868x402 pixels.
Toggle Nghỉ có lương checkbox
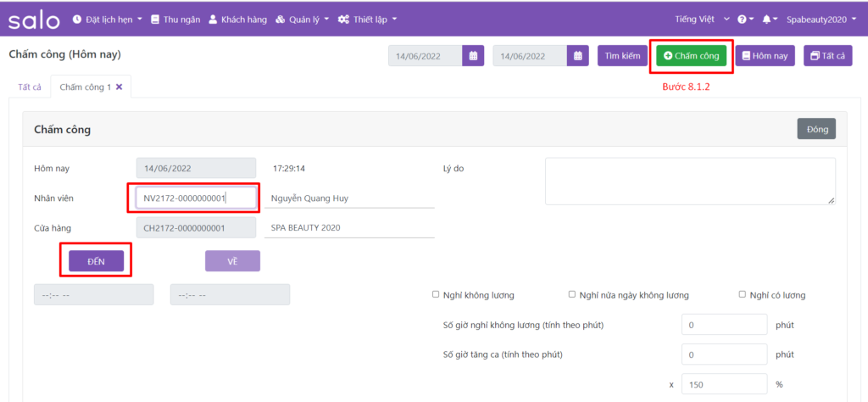(x=742, y=295)
